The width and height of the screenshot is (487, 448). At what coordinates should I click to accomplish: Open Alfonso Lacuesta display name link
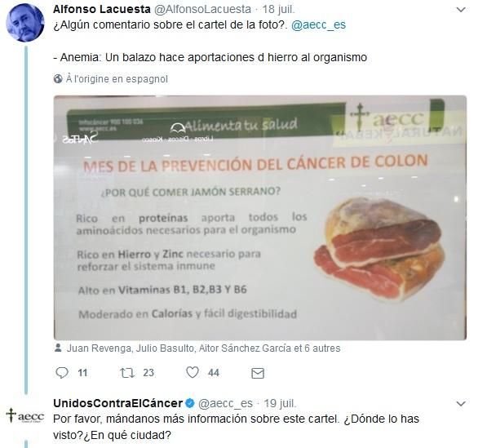[x=102, y=9]
